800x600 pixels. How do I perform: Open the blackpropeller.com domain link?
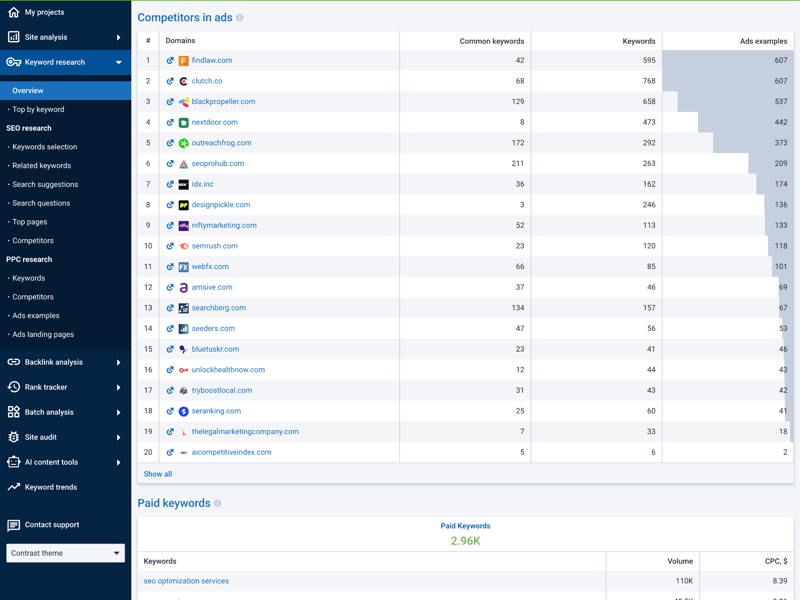coord(223,102)
